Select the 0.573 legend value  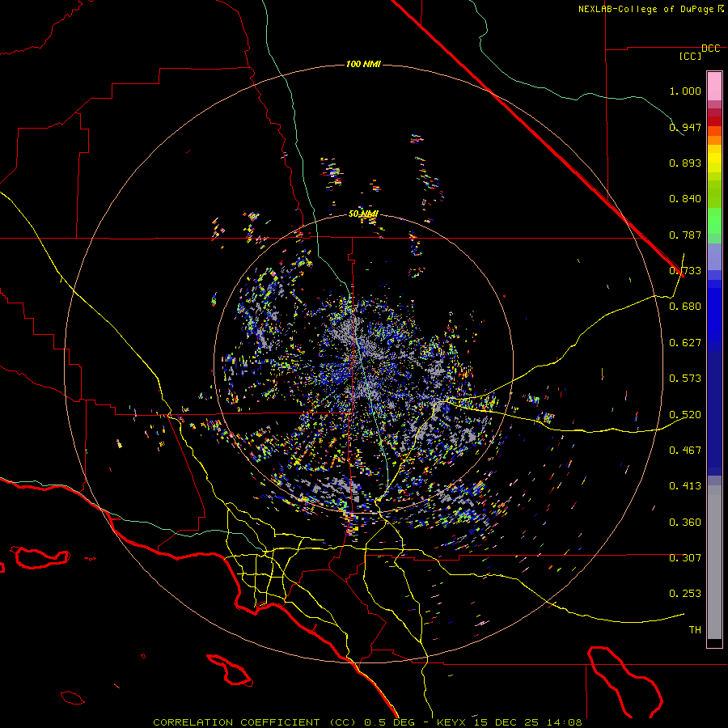click(685, 379)
